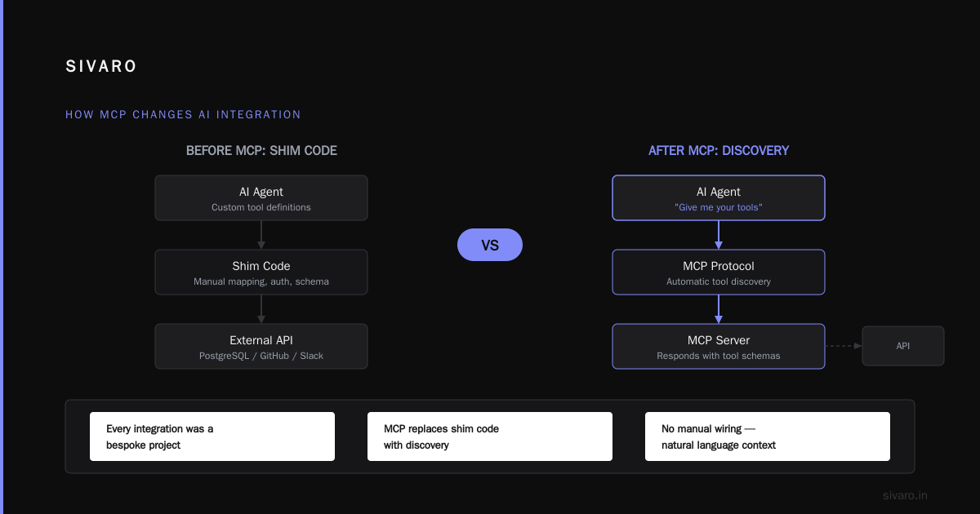Click the dashed arrow pointing to API

[x=844, y=346]
